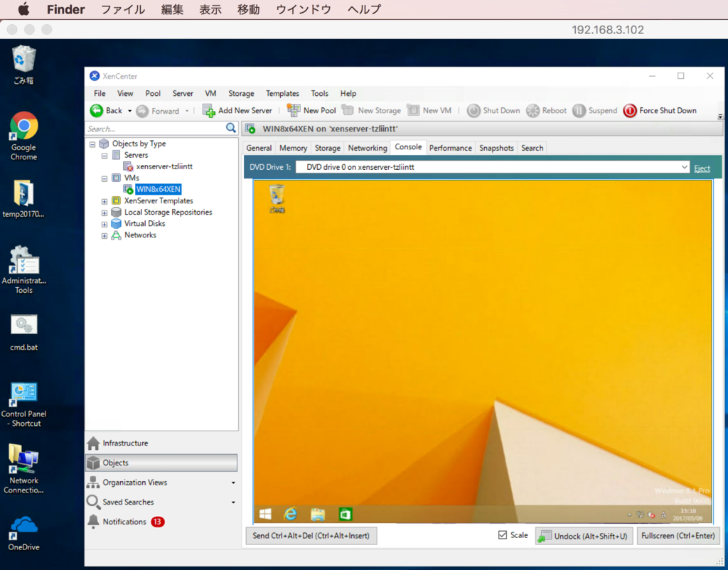Collapse the Servers tree node
Screen dimensions: 728x570
105,156
